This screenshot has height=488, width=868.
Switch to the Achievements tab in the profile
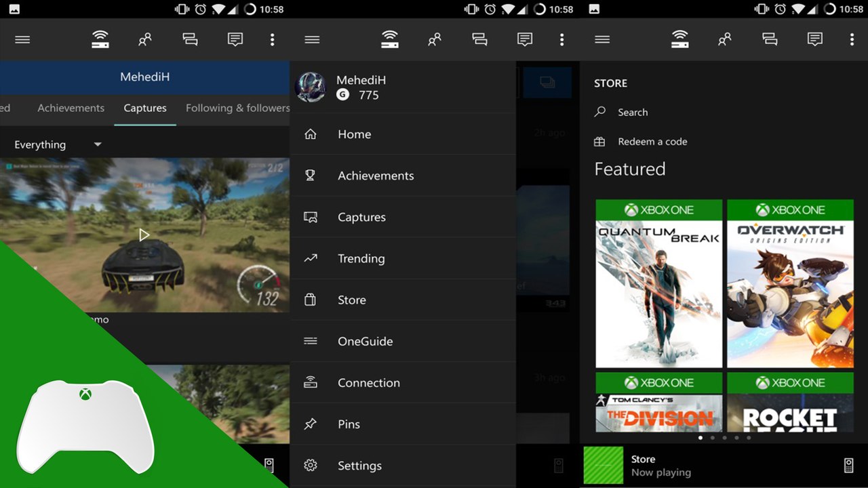pos(71,108)
